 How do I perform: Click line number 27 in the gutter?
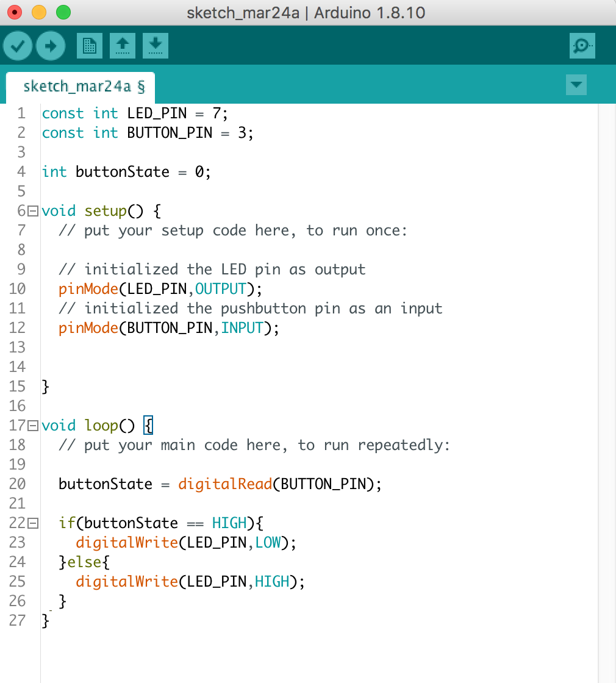18,621
